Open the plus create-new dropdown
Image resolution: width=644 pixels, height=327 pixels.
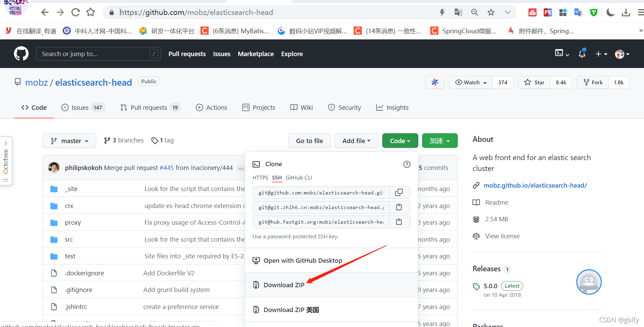(x=601, y=54)
